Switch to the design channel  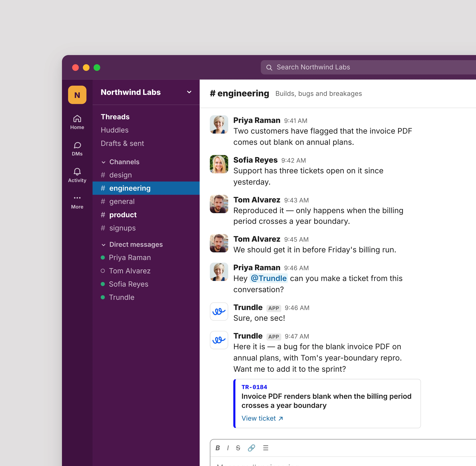146,175
